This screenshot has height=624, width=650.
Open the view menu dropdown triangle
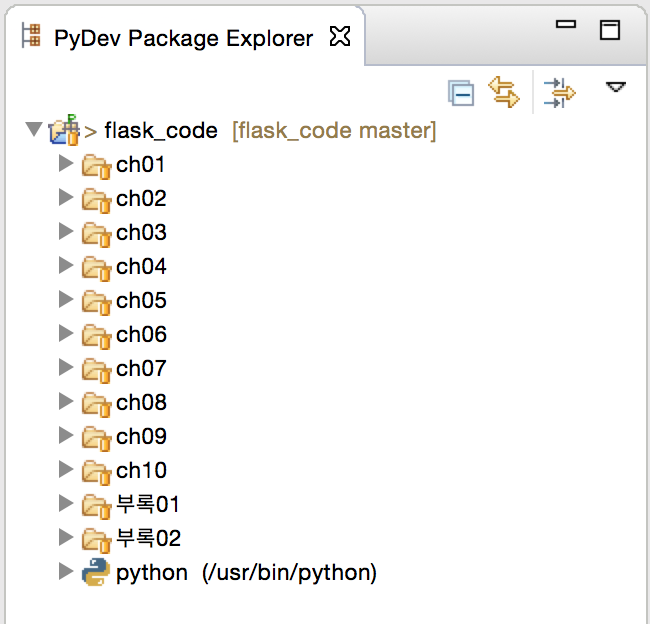tap(616, 87)
